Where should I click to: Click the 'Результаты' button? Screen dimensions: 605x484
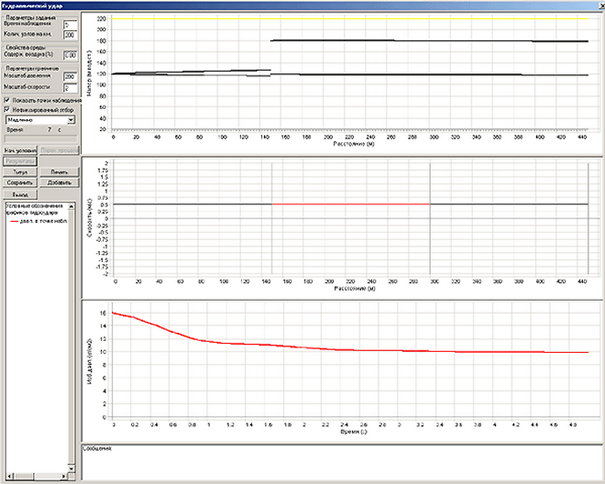pyautogui.click(x=20, y=160)
